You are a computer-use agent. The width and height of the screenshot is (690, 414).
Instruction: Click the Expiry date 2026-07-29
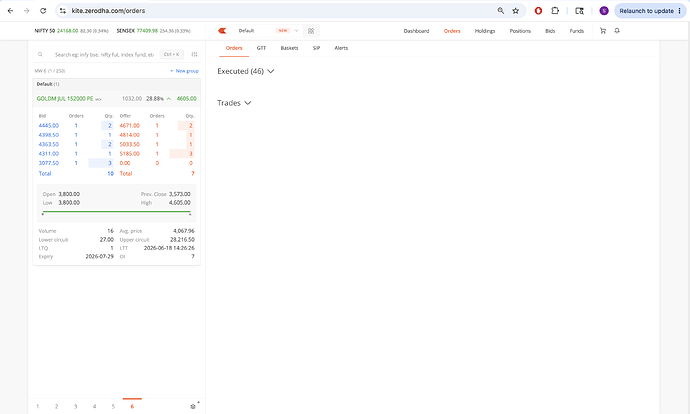99,256
